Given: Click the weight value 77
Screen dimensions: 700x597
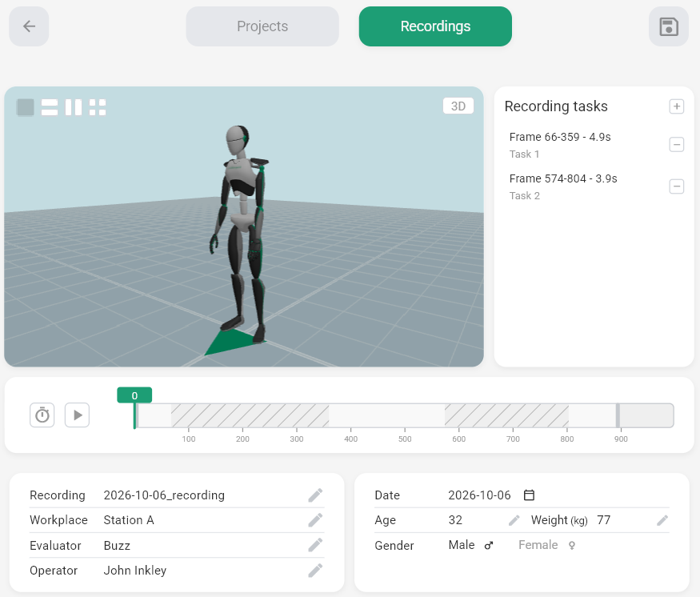Looking at the screenshot, I should click(603, 520).
